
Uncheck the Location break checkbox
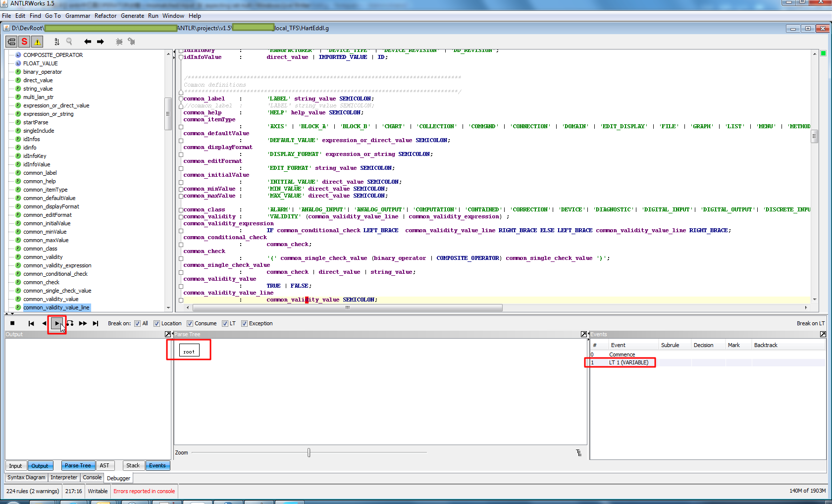point(156,323)
